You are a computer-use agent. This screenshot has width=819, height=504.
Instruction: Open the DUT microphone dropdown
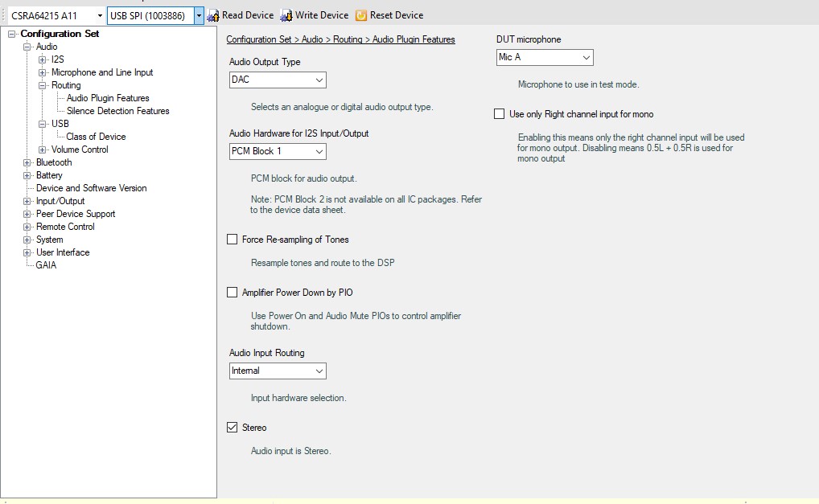point(545,57)
